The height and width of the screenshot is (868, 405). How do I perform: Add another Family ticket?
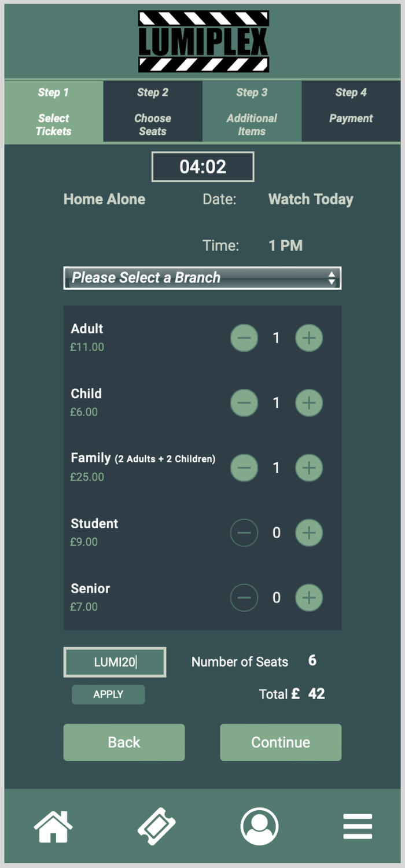[x=309, y=468]
